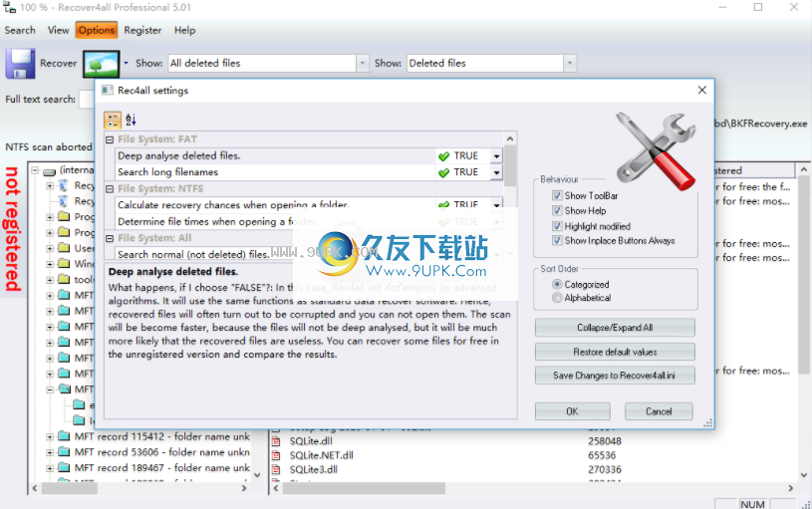The width and height of the screenshot is (812, 509).
Task: Select Deep analyse deleted files row
Action: tap(309, 155)
